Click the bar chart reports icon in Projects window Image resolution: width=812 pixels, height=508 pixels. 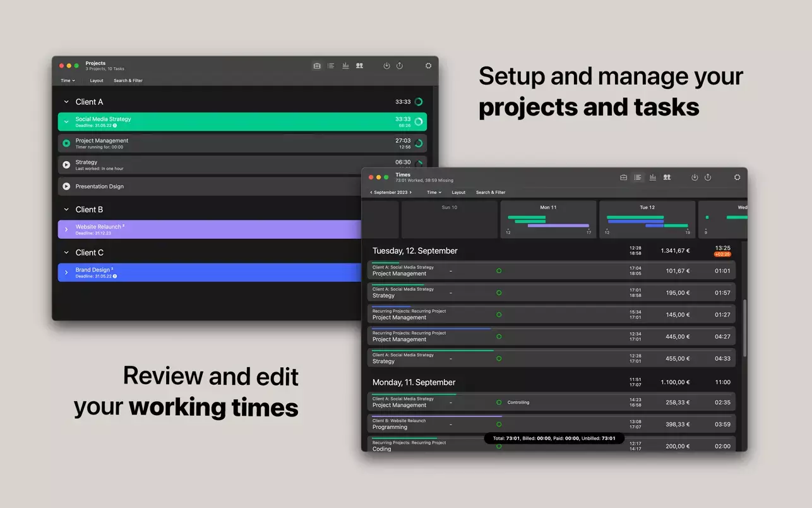coord(345,66)
